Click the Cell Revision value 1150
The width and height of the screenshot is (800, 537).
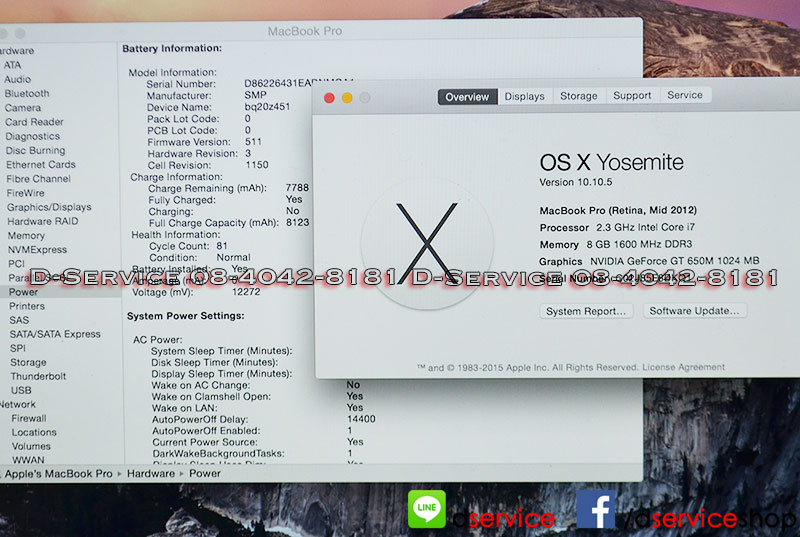click(x=257, y=165)
